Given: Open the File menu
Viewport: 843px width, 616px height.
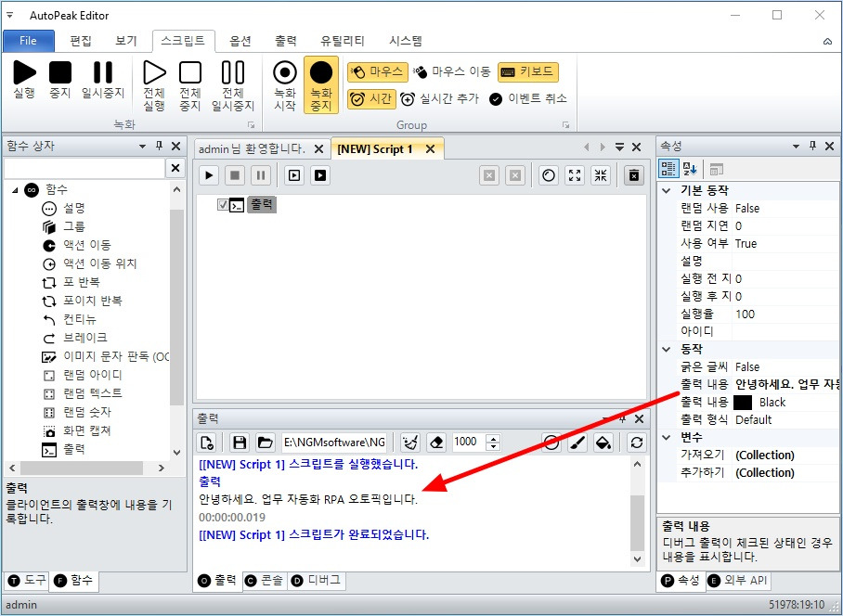Looking at the screenshot, I should pyautogui.click(x=29, y=41).
